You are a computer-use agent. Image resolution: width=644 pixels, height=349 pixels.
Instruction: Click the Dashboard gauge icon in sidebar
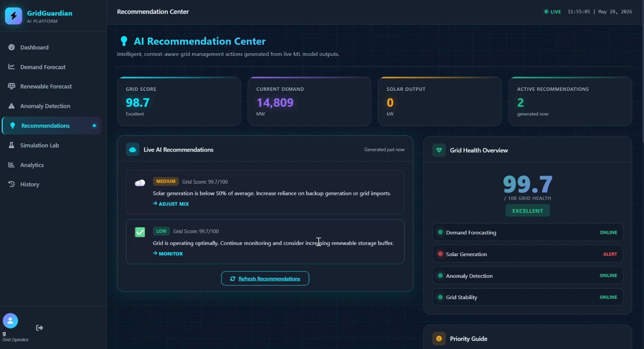pos(12,47)
